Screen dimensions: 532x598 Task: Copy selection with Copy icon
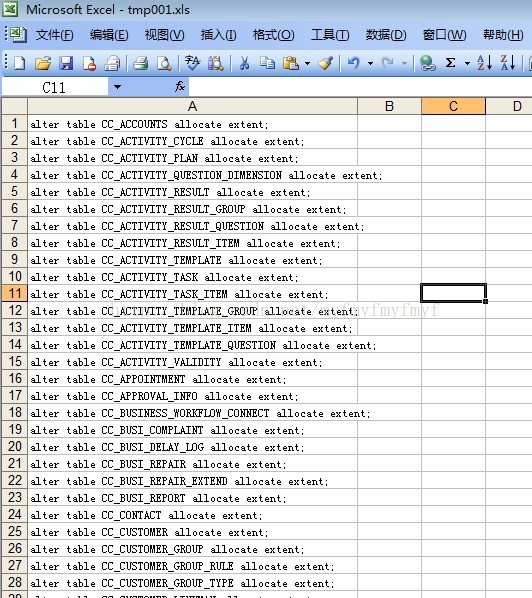[x=267, y=63]
